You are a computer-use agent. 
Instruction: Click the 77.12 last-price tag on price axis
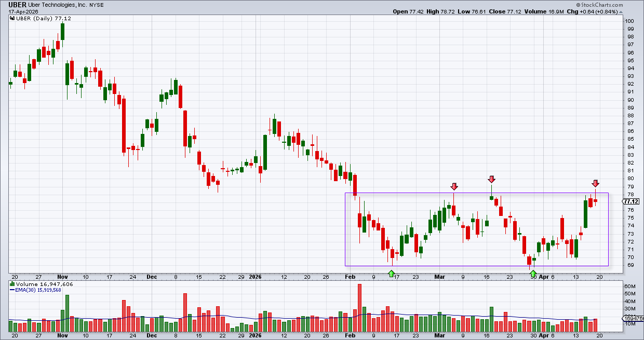tap(631, 201)
